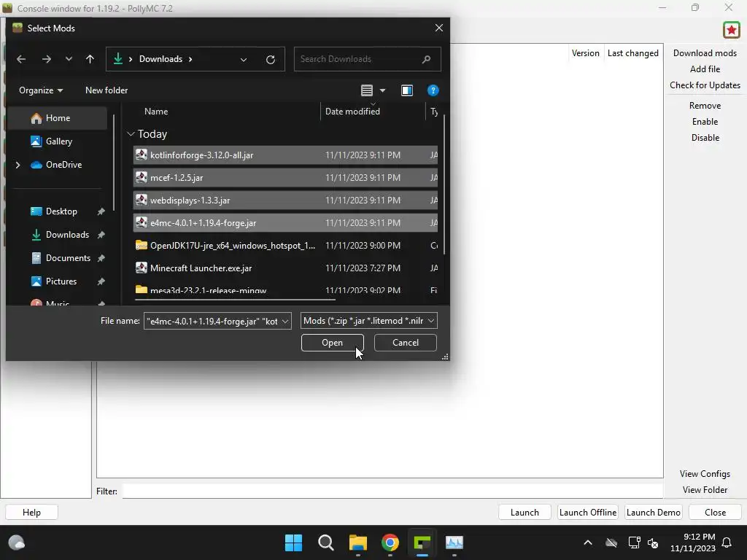Select kotlinforforge-3.12.0-all.jar file

(285, 155)
